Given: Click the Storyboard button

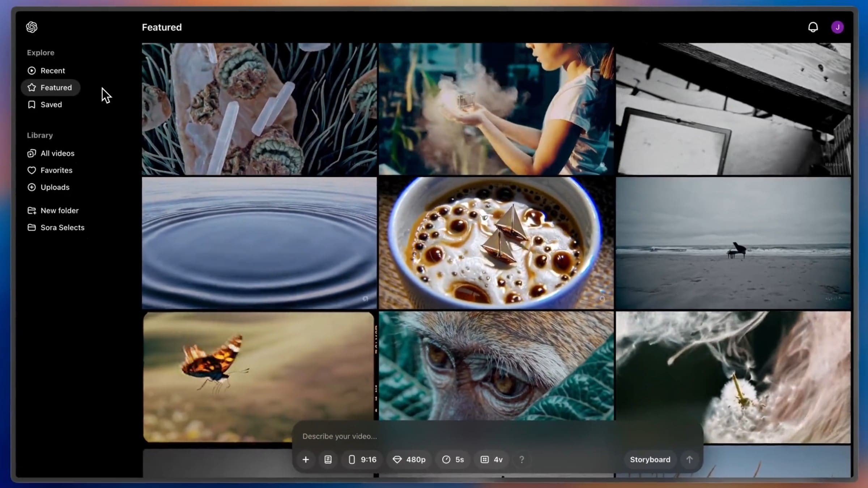Looking at the screenshot, I should coord(650,459).
